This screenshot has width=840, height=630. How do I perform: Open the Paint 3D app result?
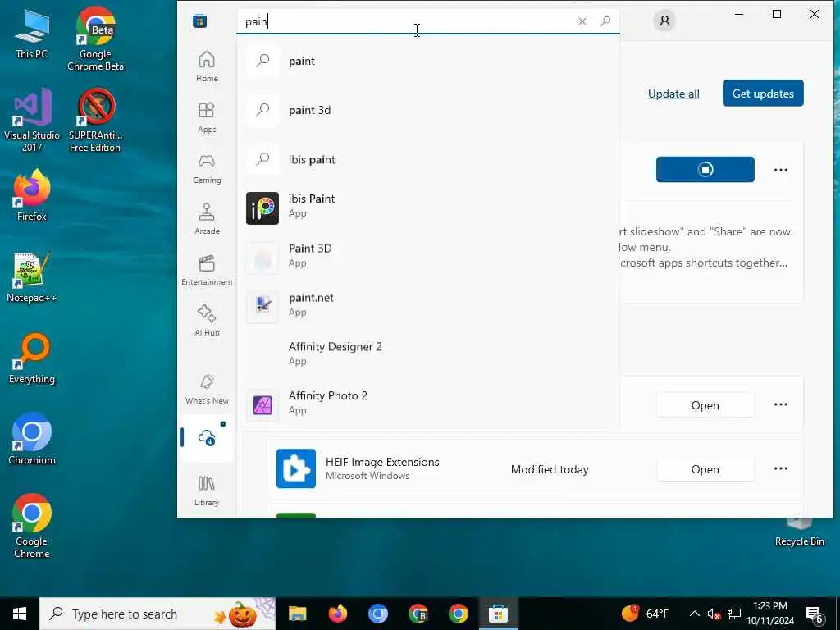pos(428,257)
